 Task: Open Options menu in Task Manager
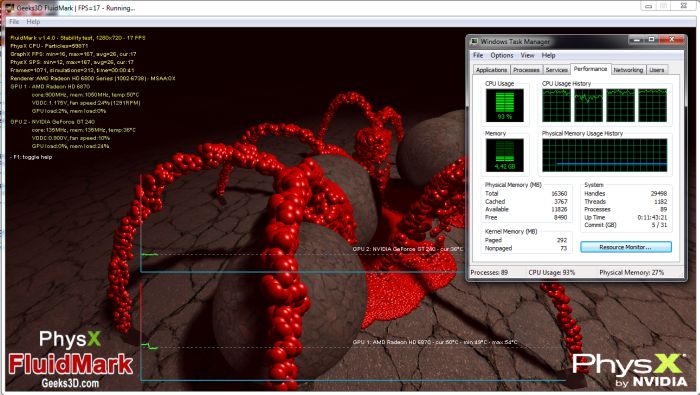tap(502, 55)
